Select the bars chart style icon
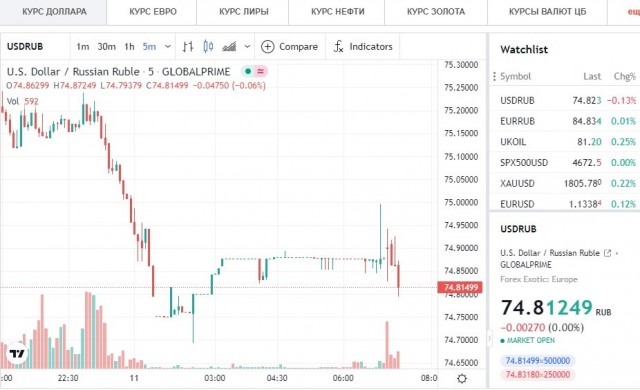The width and height of the screenshot is (640, 390). (188, 47)
